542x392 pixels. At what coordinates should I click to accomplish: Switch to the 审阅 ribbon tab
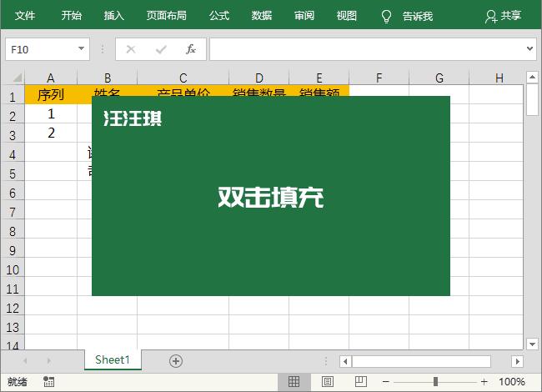pyautogui.click(x=304, y=16)
